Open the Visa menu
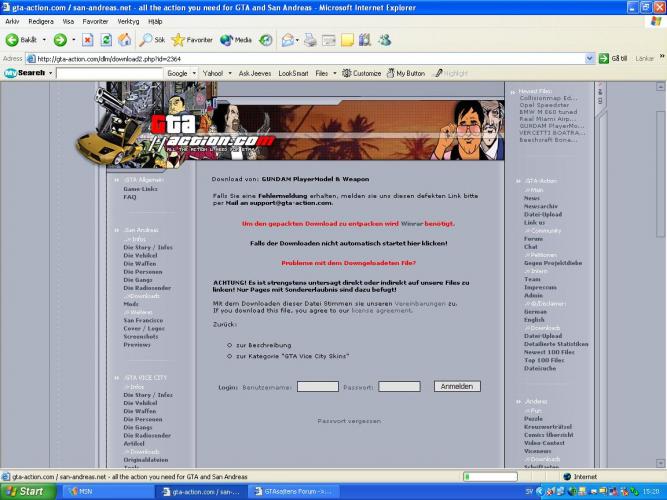The height and width of the screenshot is (500, 667). 68,21
